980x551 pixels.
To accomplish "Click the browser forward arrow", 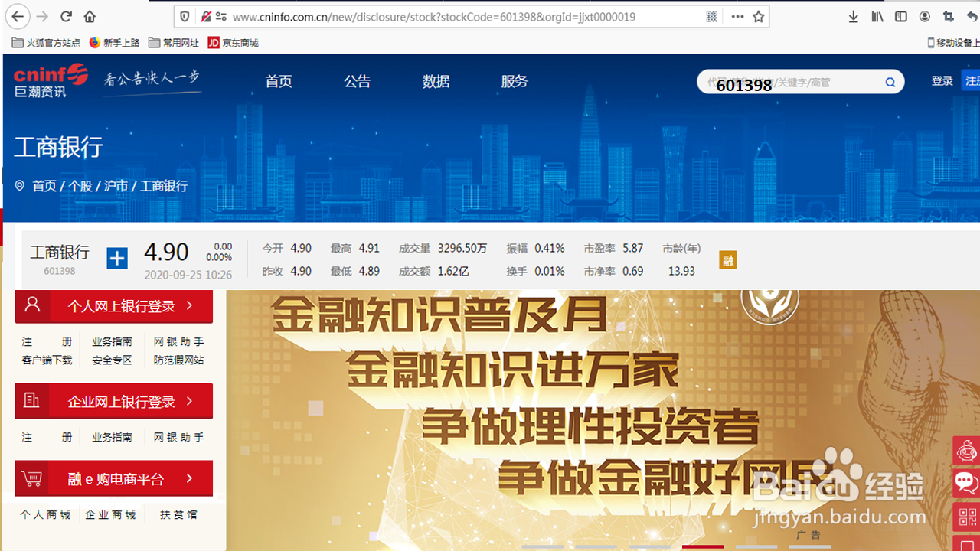I will [42, 16].
